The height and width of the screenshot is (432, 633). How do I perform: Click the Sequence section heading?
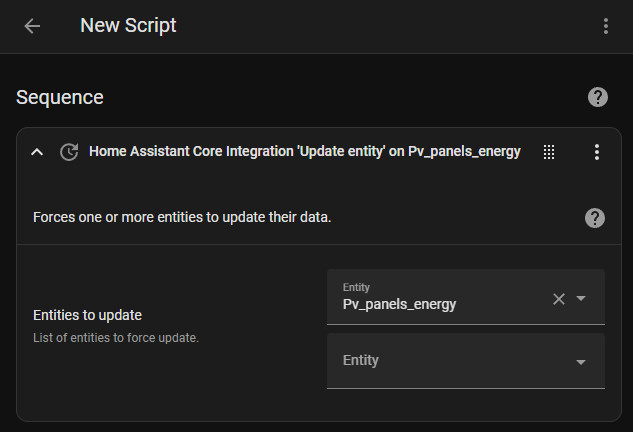pyautogui.click(x=60, y=97)
